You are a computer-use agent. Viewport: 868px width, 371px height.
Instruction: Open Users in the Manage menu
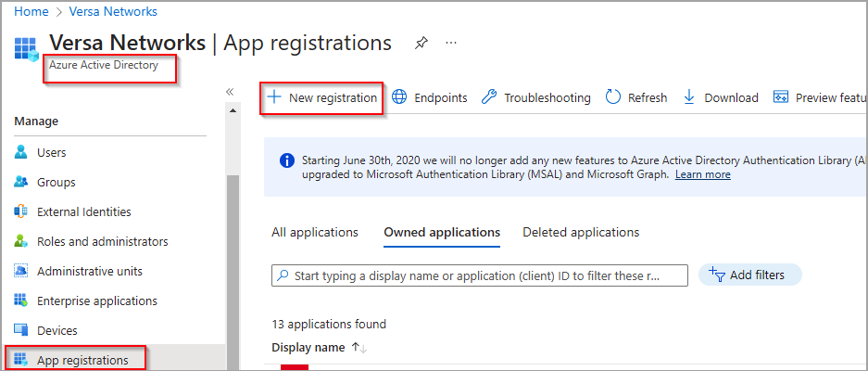pos(52,152)
